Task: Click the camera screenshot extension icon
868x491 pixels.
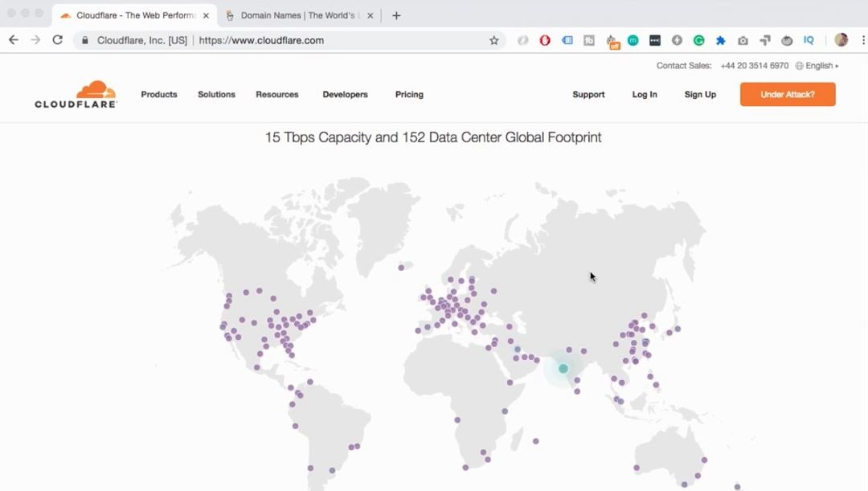Action: click(x=743, y=40)
